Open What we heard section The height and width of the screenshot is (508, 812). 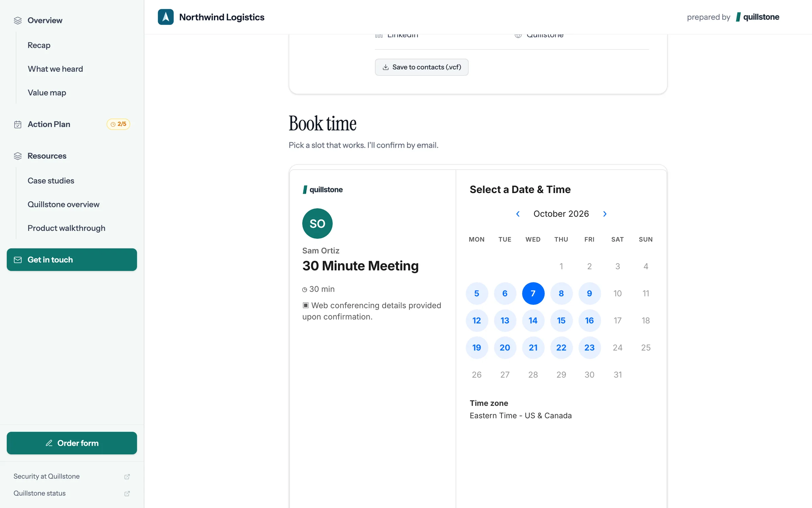[55, 69]
